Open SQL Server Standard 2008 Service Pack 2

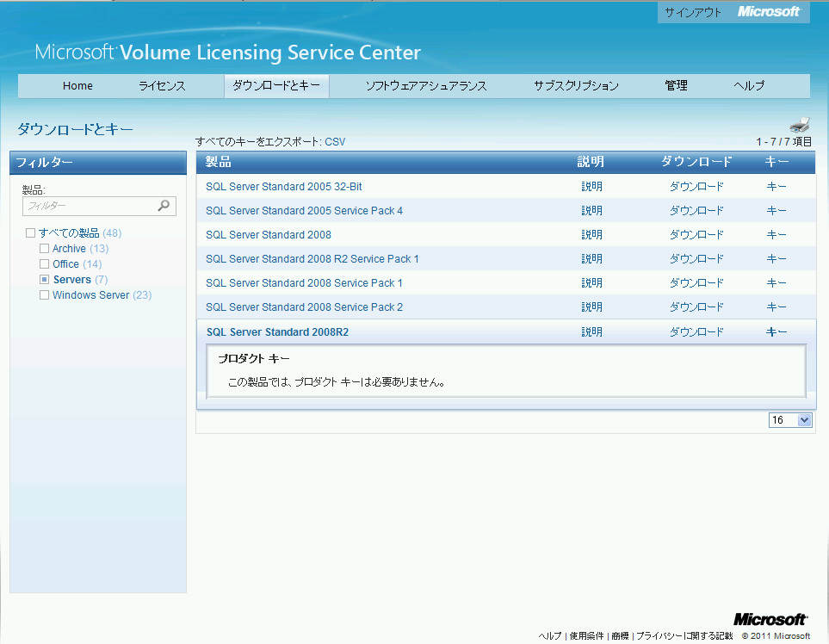(x=304, y=307)
